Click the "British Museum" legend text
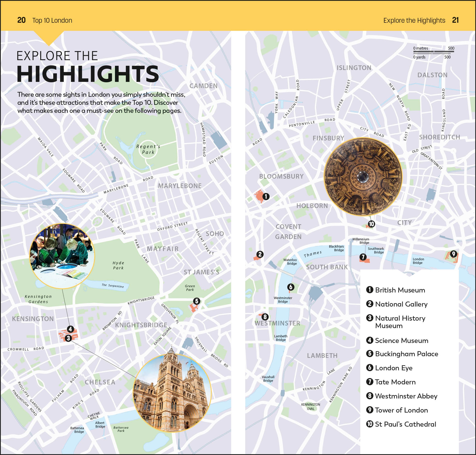 400,290
